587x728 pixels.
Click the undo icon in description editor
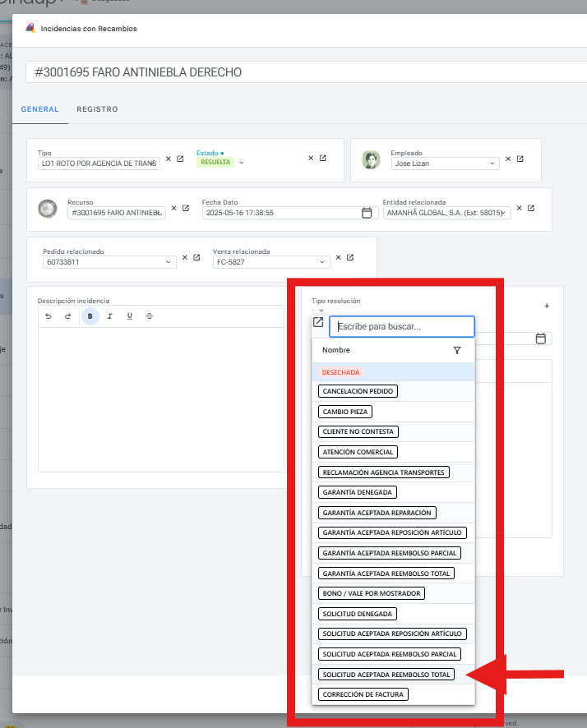pos(49,316)
